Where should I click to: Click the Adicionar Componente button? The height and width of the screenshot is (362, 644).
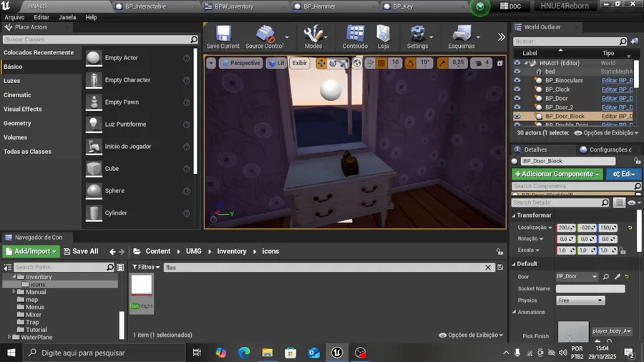click(557, 174)
